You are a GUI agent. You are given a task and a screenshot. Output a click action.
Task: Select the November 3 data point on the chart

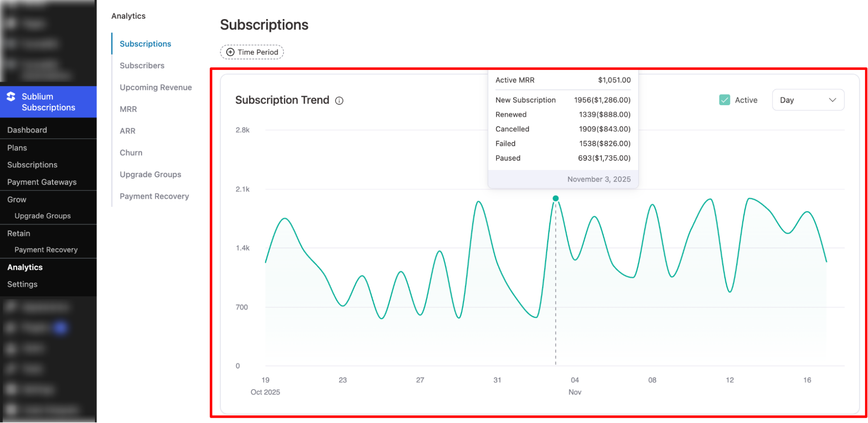(555, 198)
